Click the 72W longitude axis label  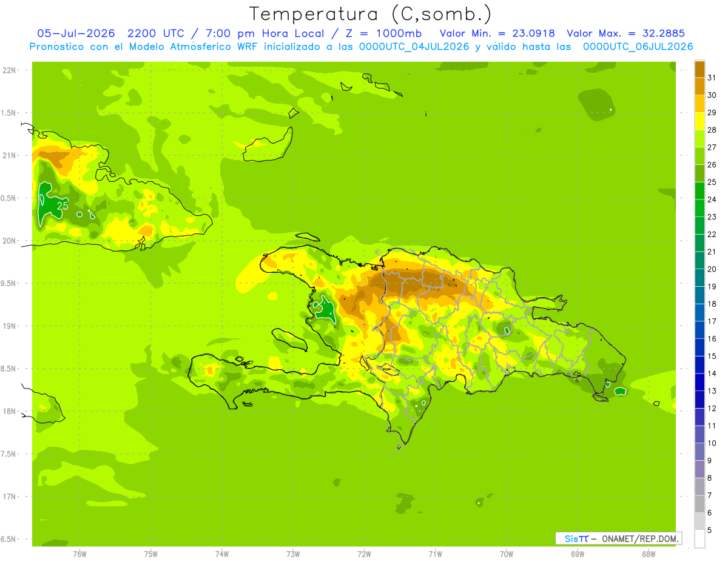tap(364, 554)
